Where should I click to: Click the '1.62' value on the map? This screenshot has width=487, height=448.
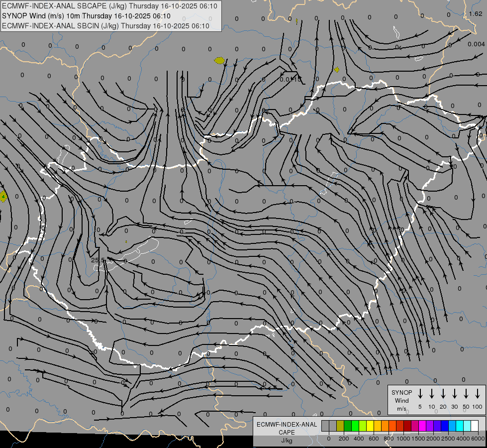[x=476, y=13]
